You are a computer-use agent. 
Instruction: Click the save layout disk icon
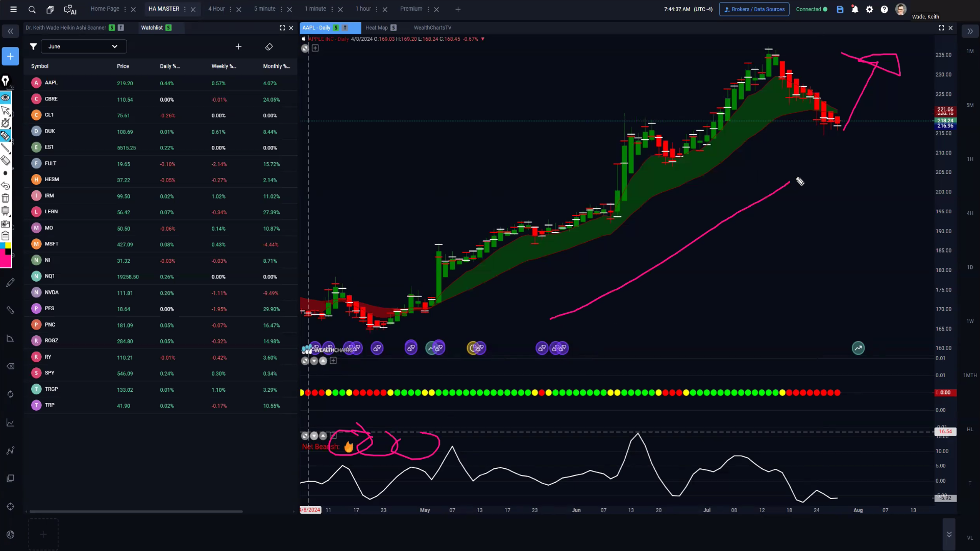(840, 9)
